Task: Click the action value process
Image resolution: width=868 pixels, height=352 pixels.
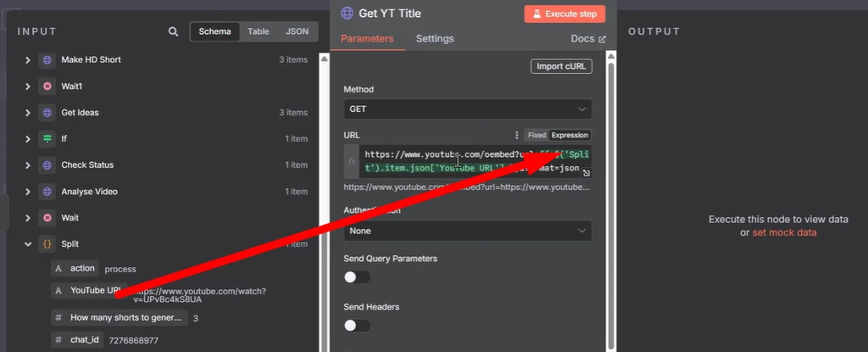Action: [120, 270]
